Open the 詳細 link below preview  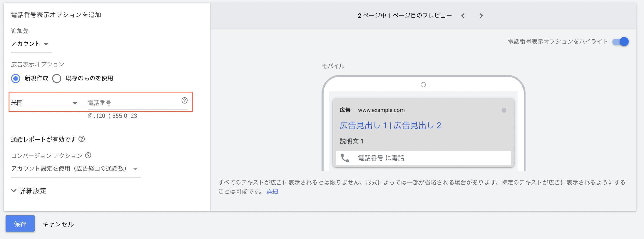(x=272, y=192)
